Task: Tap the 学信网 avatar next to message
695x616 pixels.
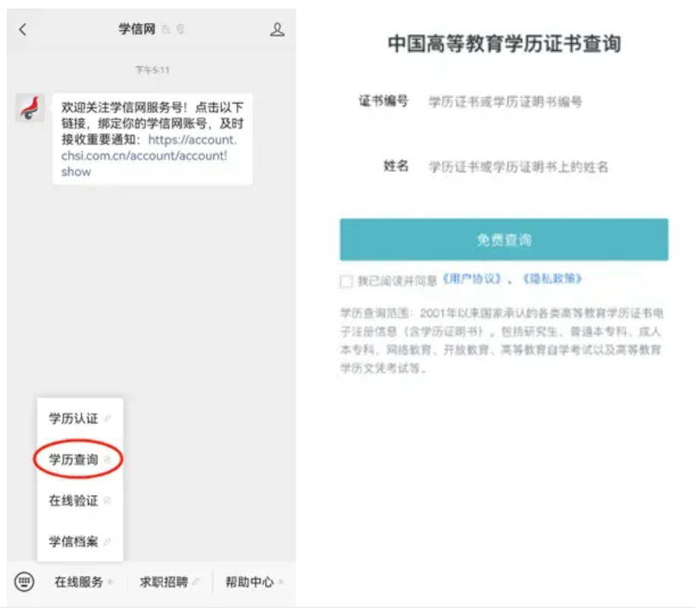Action: pyautogui.click(x=30, y=108)
